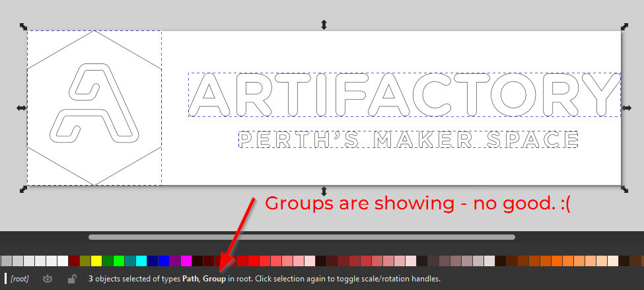Pick the teal palette swatch
Viewport: 644px width, 290px height.
129,261
